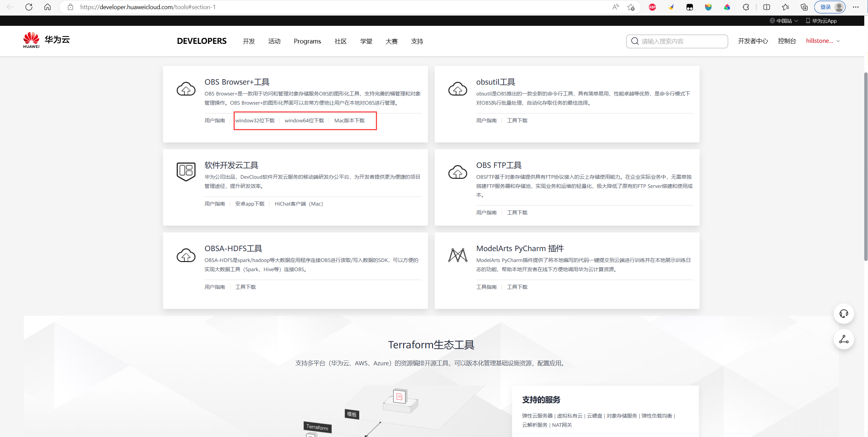Click the browser profile 登录 button

(x=830, y=7)
